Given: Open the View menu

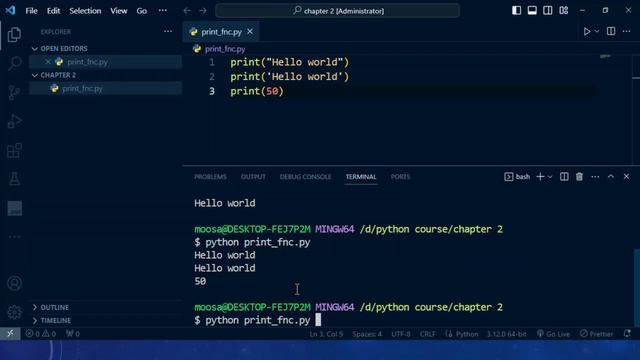Looking at the screenshot, I should click(x=119, y=11).
